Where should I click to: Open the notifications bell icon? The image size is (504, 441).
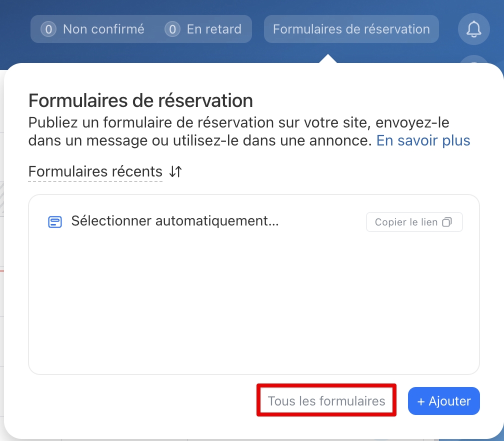pyautogui.click(x=473, y=29)
